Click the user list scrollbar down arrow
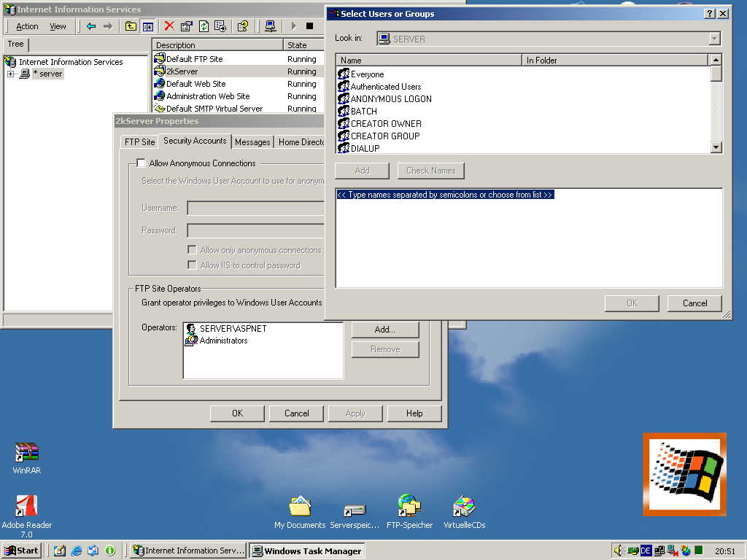Image resolution: width=747 pixels, height=560 pixels. tap(716, 147)
